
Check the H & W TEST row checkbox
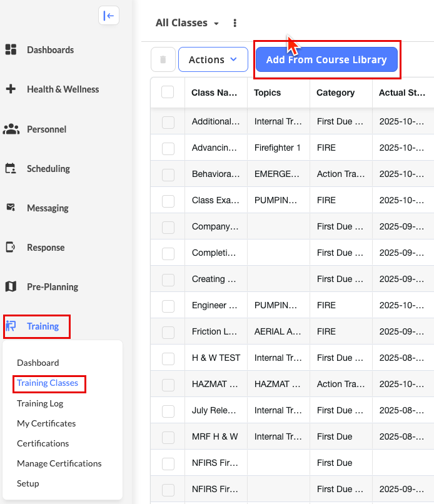tap(168, 358)
